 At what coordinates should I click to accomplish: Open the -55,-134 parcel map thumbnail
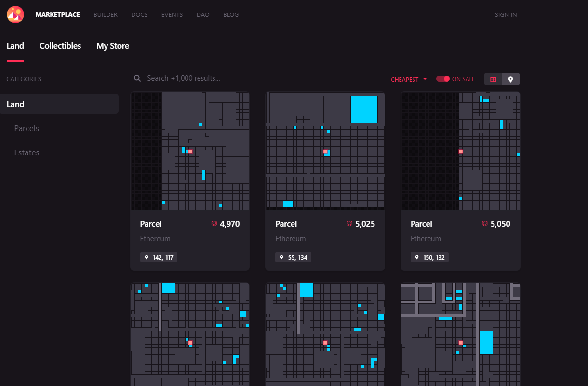click(325, 151)
